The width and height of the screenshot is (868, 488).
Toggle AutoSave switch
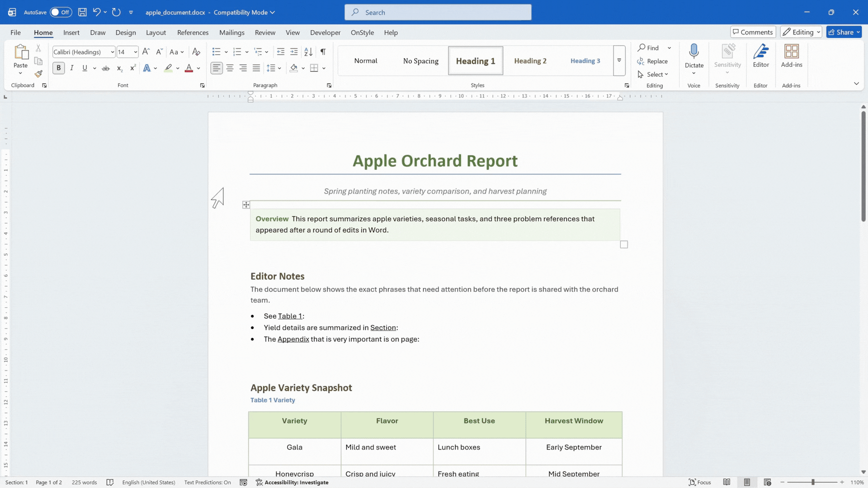click(61, 12)
